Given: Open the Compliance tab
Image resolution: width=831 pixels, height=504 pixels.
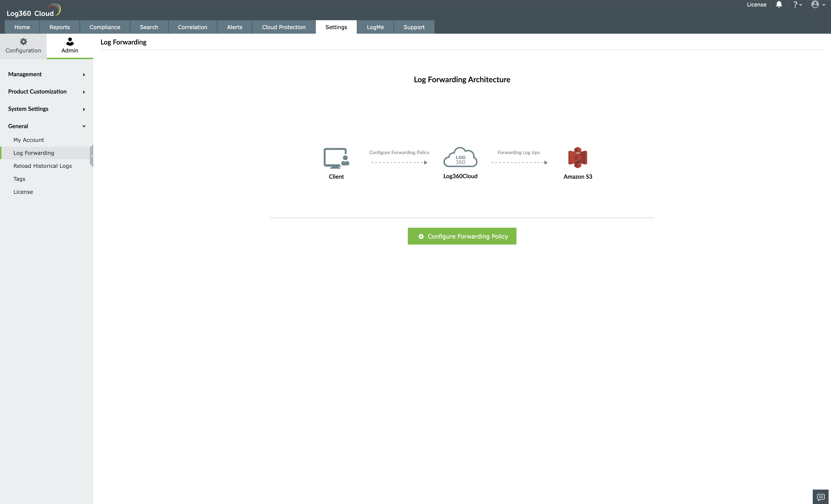Looking at the screenshot, I should pyautogui.click(x=105, y=27).
